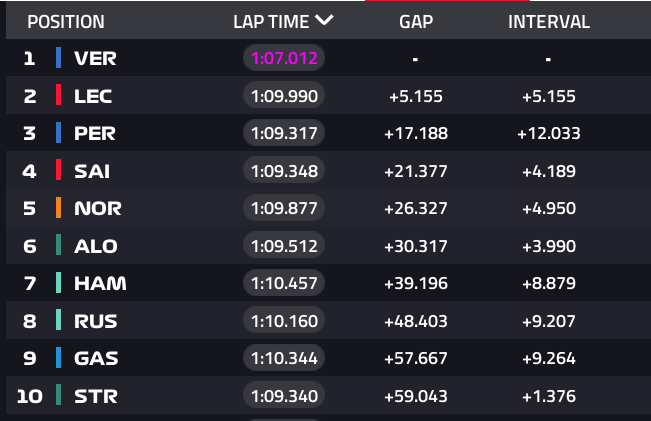Click ALO driver abbreviation
651x421 pixels.
[x=95, y=246]
